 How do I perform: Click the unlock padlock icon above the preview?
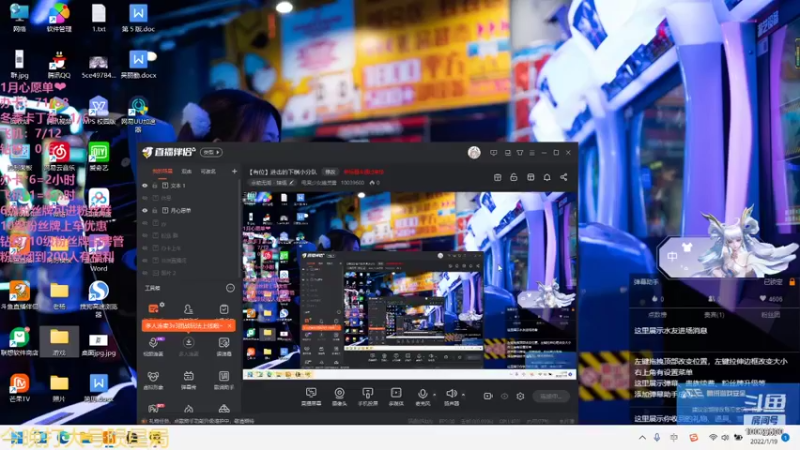tap(514, 177)
